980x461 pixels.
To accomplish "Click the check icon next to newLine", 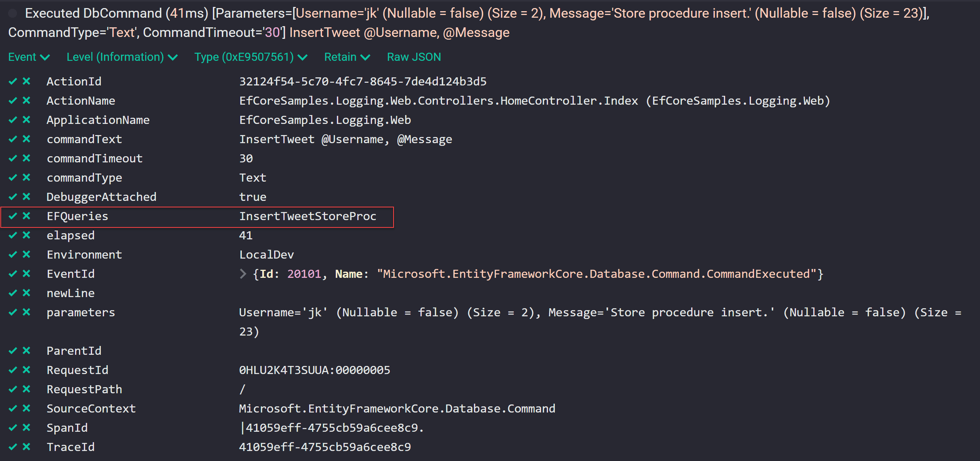I will coord(13,293).
